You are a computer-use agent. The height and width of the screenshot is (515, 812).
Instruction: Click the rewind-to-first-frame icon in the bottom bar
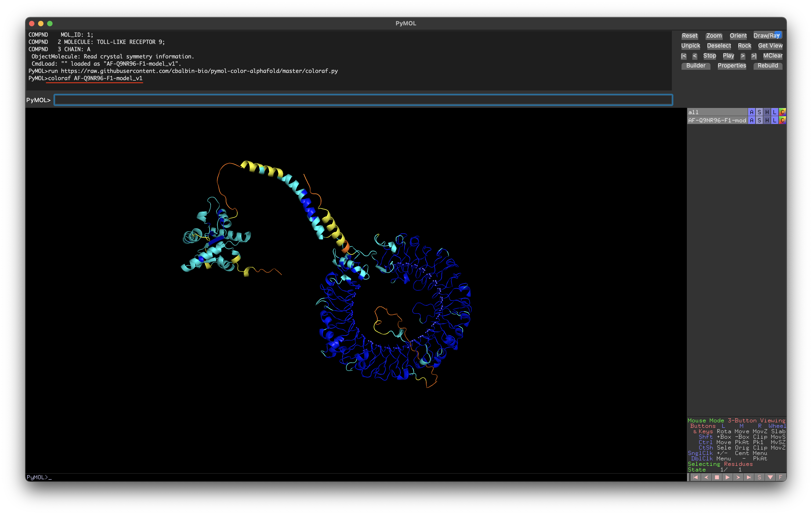(x=695, y=477)
